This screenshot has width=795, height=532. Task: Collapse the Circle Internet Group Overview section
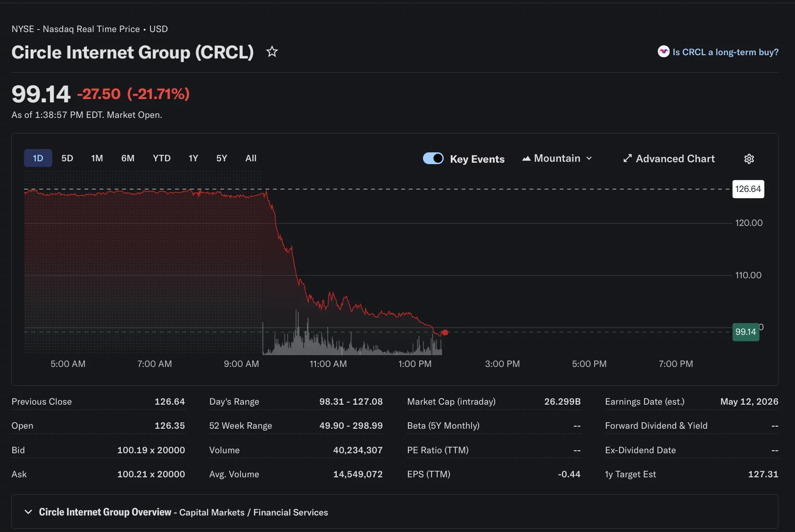(28, 512)
